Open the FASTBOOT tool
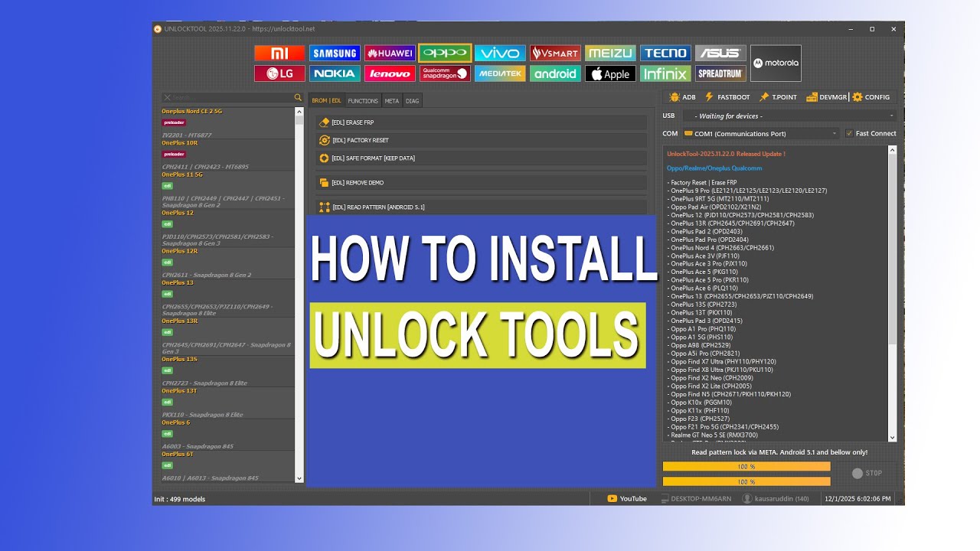Screen dimensions: 980x551 [727, 97]
